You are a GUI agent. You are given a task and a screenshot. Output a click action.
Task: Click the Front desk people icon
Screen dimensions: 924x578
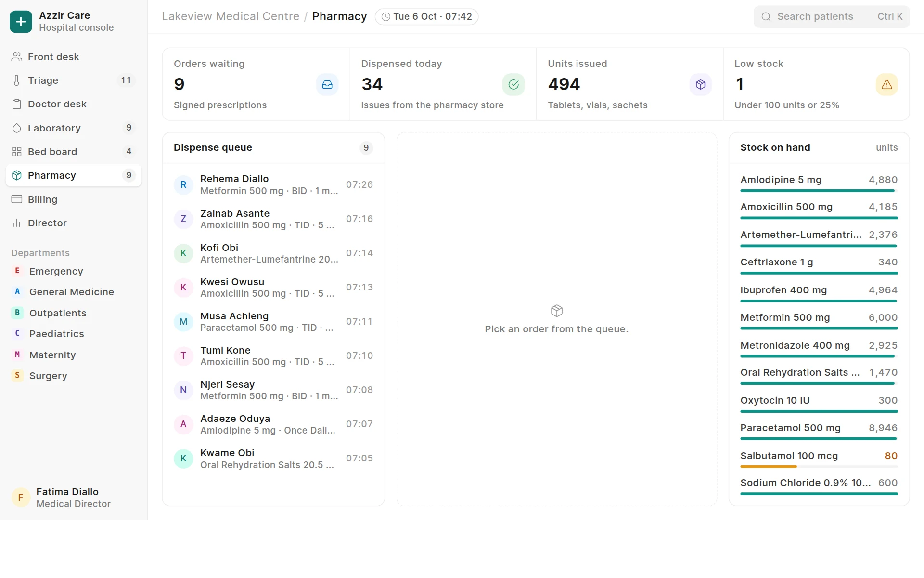[x=17, y=57]
